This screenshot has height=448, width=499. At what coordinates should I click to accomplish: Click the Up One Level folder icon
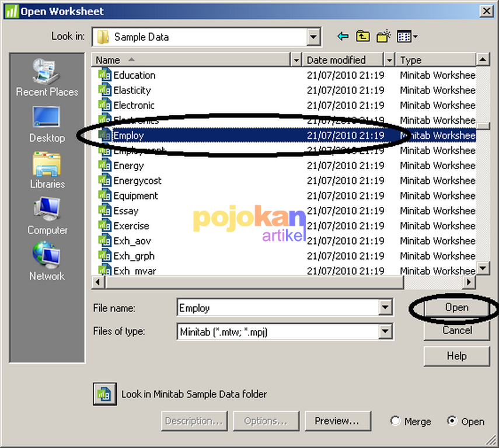[x=362, y=36]
